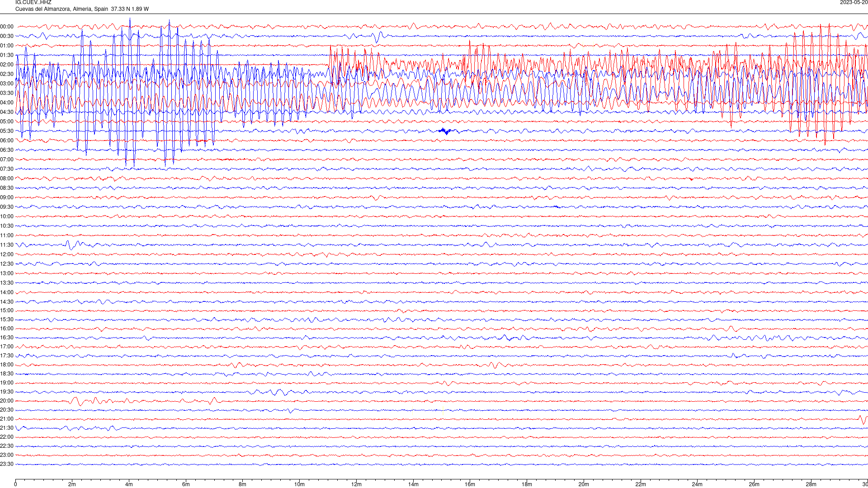Select the 20:00 trace time label
The height and width of the screenshot is (488, 868).
pyautogui.click(x=7, y=401)
